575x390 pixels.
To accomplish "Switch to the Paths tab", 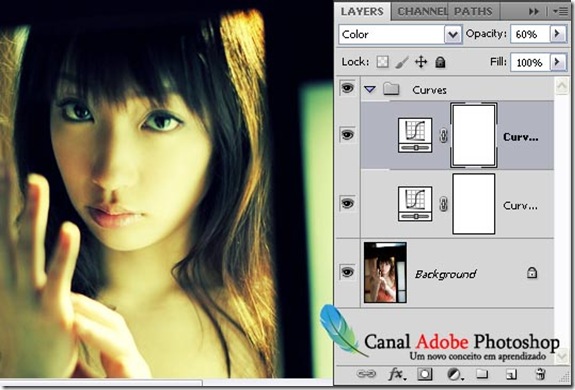I will click(473, 11).
